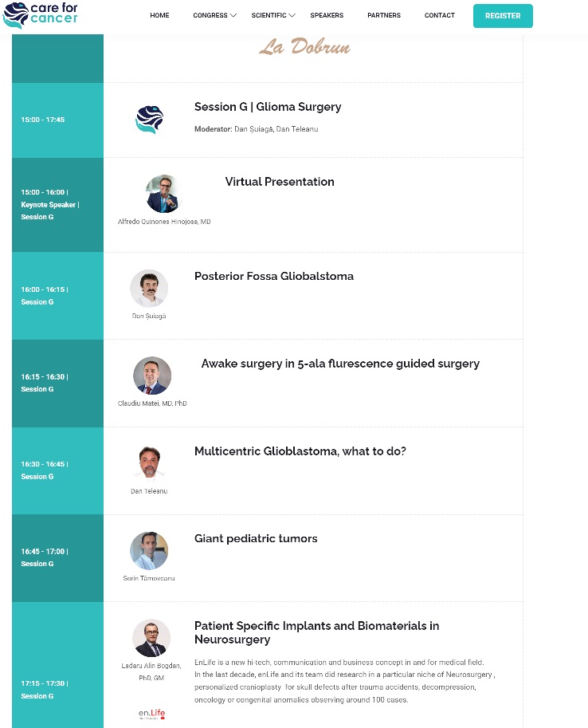588x728 pixels.
Task: Open Dan Teleanu's speaker photo
Action: click(x=149, y=463)
